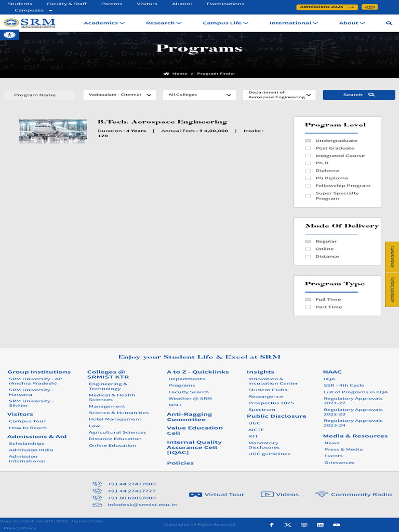Open the Privacy Policy link
Screen dimensions: 399x532
pyautogui.click(x=20, y=528)
